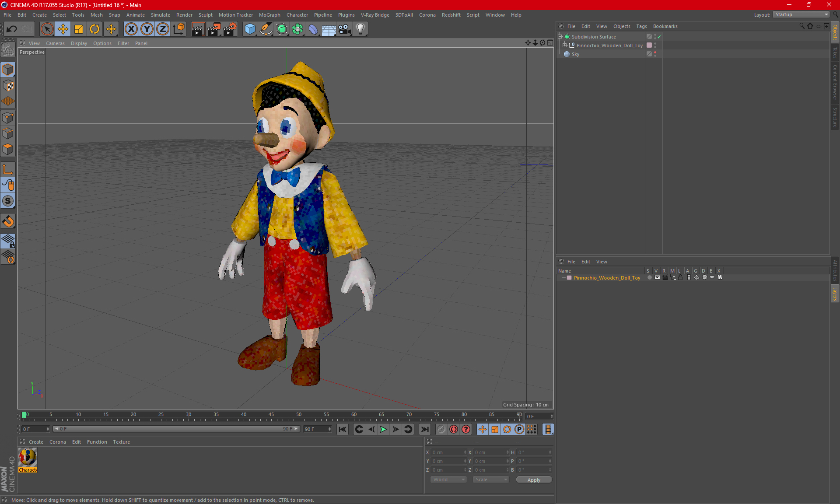Viewport: 840px width, 504px height.
Task: Toggle X axis lock
Action: pyautogui.click(x=131, y=29)
